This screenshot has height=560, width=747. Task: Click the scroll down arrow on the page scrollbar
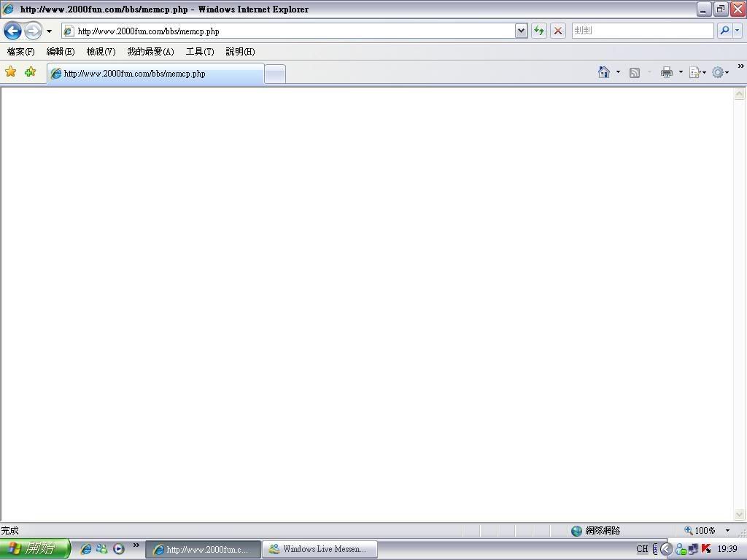[x=739, y=514]
